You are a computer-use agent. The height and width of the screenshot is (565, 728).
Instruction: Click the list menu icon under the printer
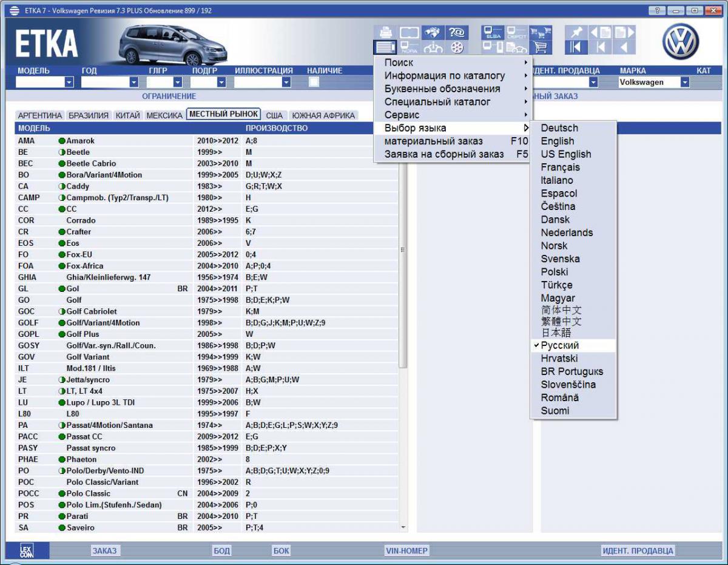(385, 47)
